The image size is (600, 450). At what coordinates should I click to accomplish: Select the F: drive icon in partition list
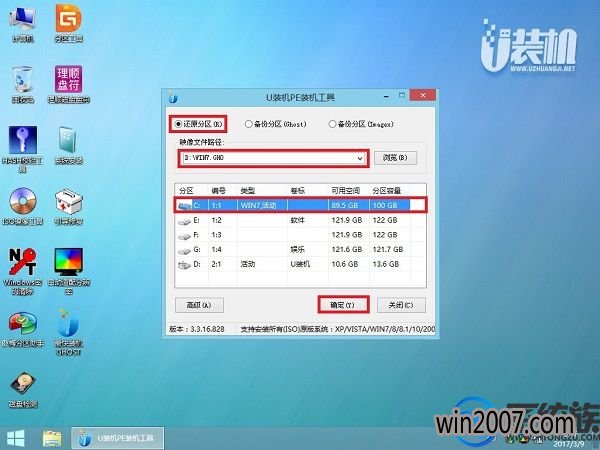(184, 235)
